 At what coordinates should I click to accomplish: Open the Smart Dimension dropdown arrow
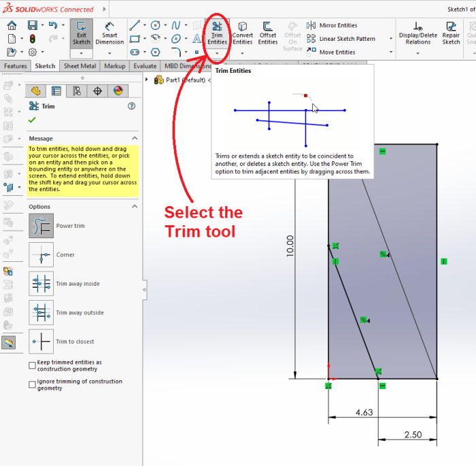[109, 54]
